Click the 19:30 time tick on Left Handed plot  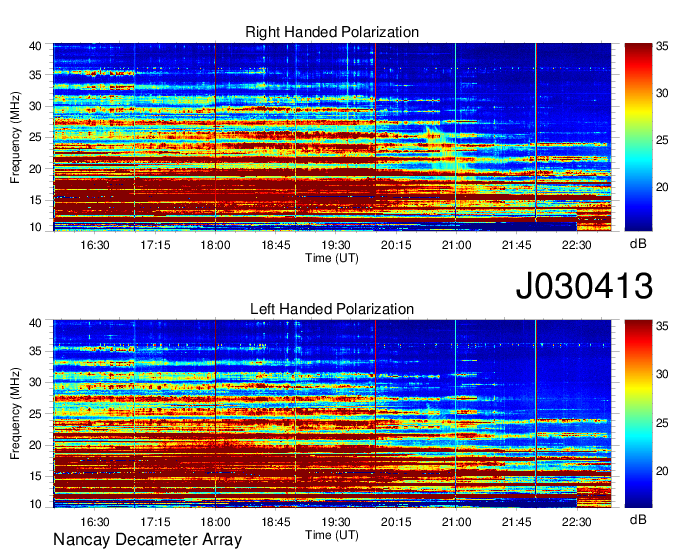point(336,522)
